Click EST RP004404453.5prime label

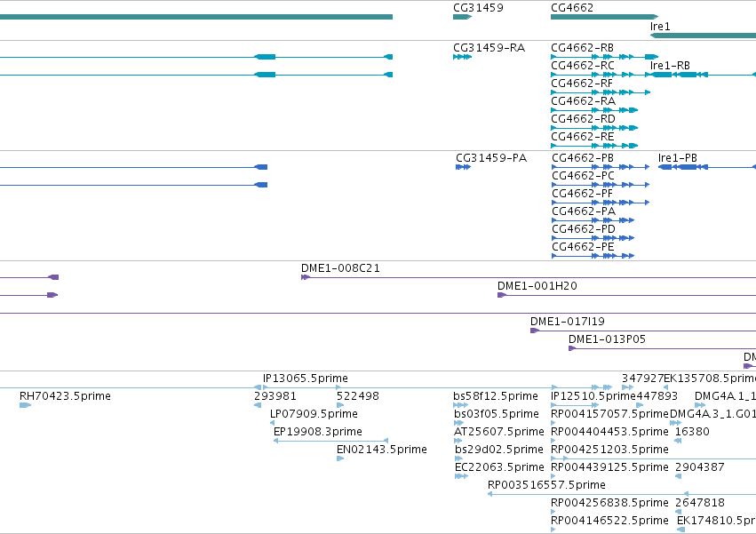pyautogui.click(x=610, y=432)
